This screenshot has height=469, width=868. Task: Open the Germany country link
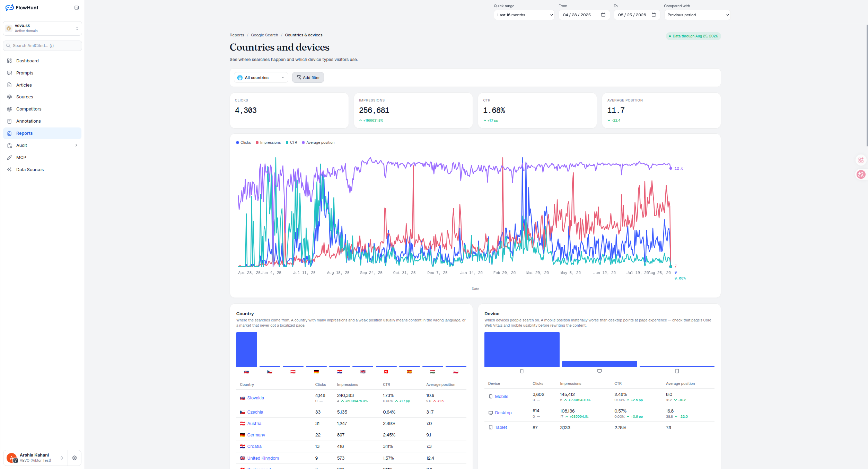256,435
